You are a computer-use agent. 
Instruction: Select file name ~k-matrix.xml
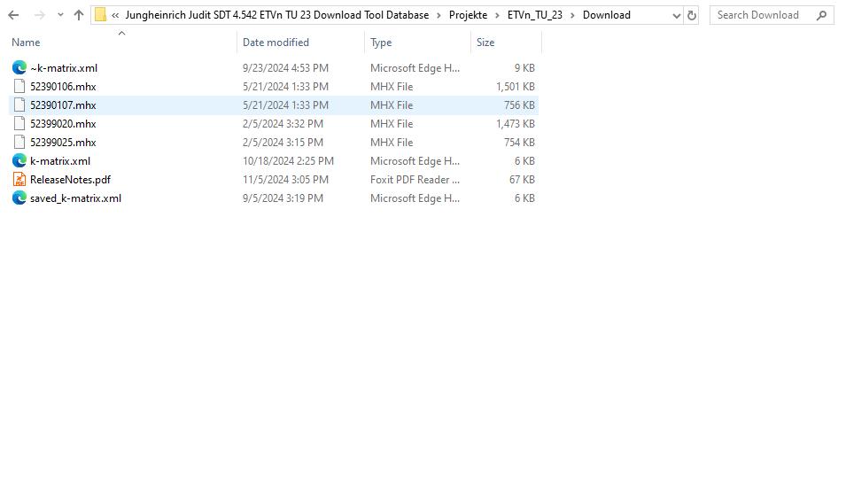(64, 68)
